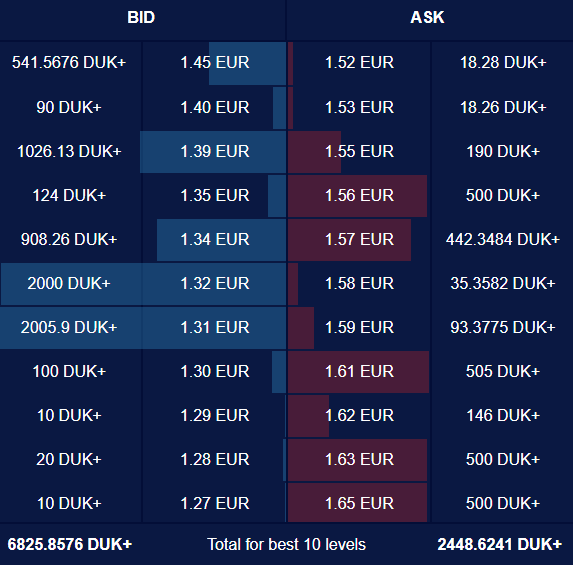Click the 1.65 EUR ask price
573x565 pixels.
coord(359,503)
